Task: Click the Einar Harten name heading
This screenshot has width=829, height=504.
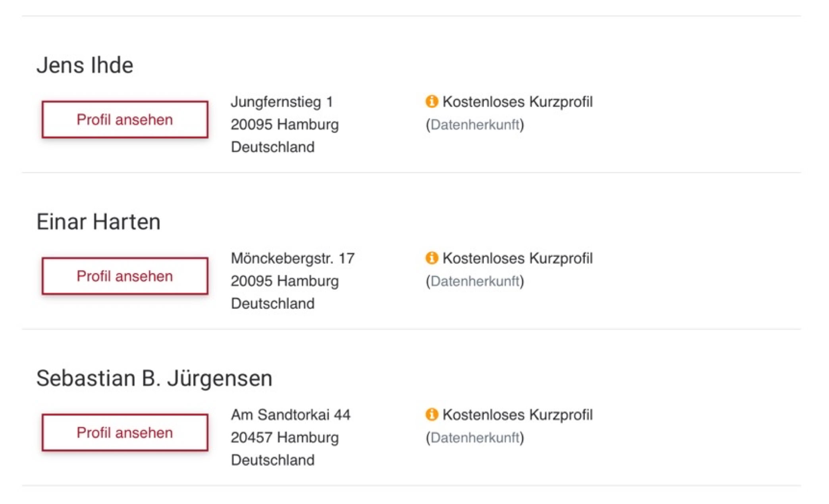Action: [x=98, y=221]
